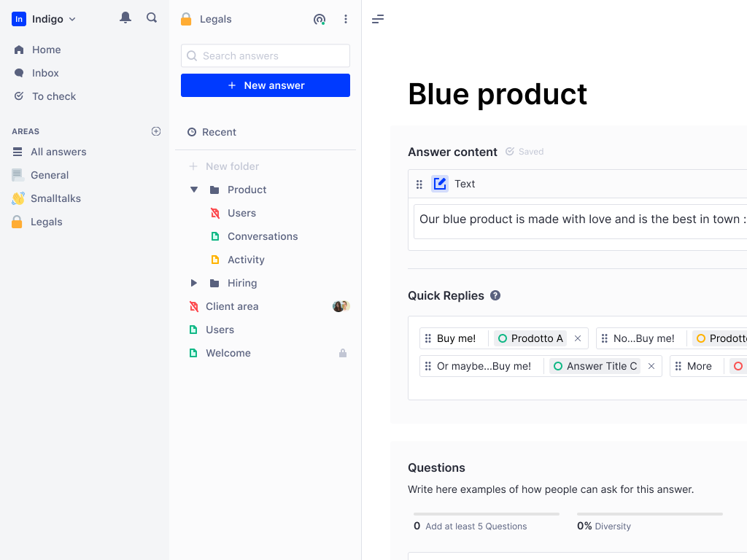Open the three-dot Legals options menu

click(346, 20)
